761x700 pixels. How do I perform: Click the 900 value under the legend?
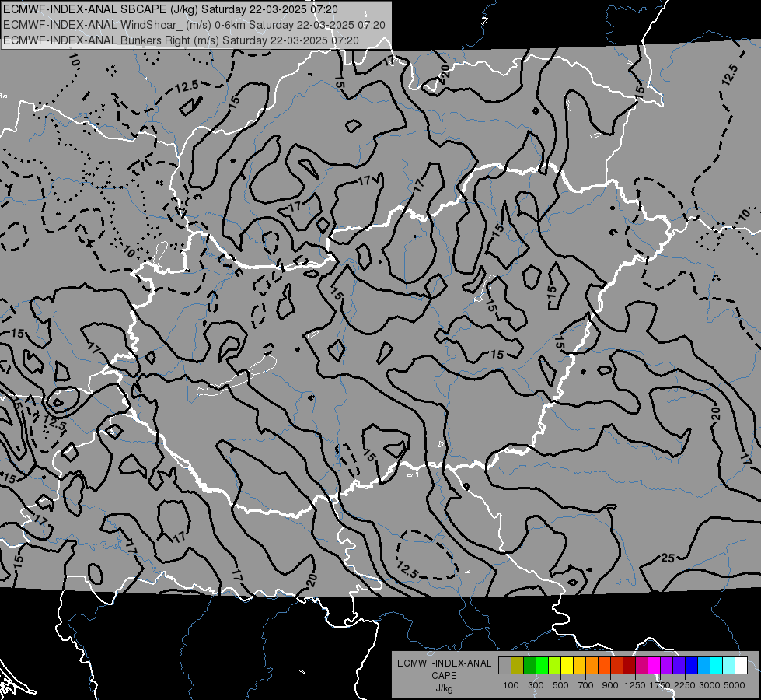[x=610, y=685]
